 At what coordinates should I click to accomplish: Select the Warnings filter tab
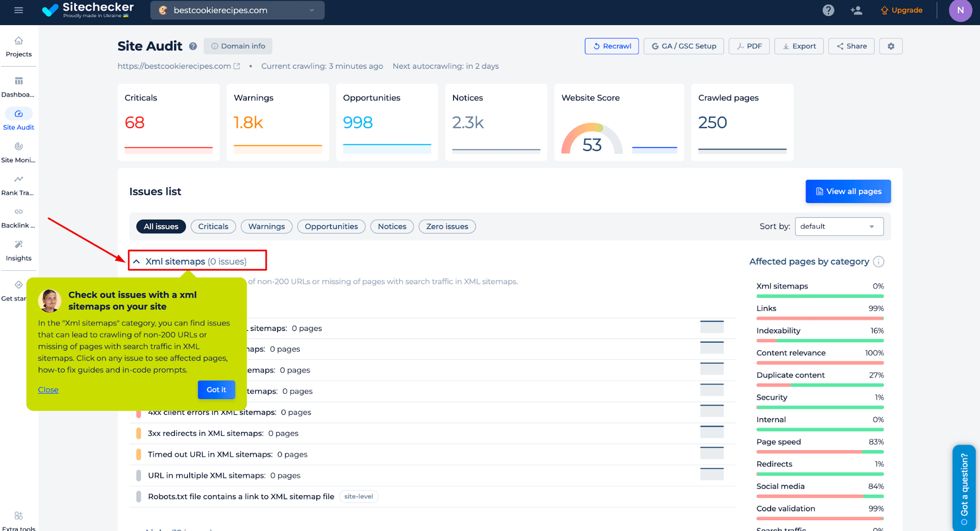coord(266,226)
